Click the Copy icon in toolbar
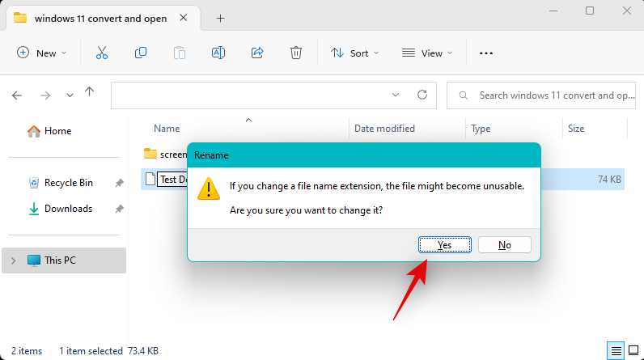The image size is (644, 360). click(x=141, y=53)
